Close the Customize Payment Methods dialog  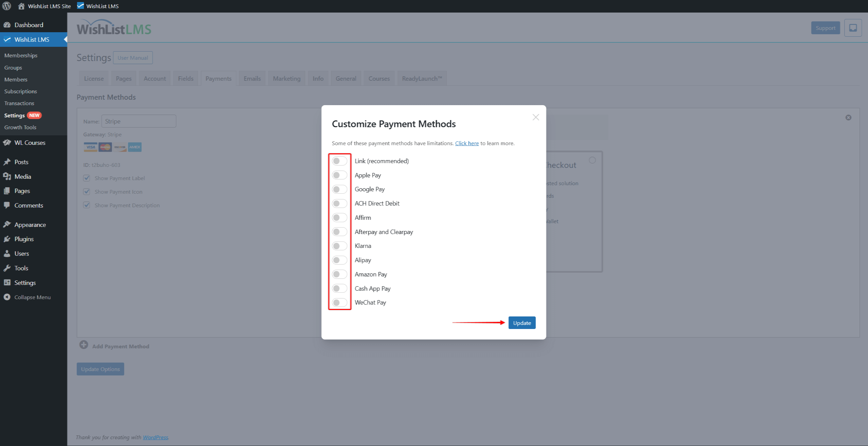[536, 117]
